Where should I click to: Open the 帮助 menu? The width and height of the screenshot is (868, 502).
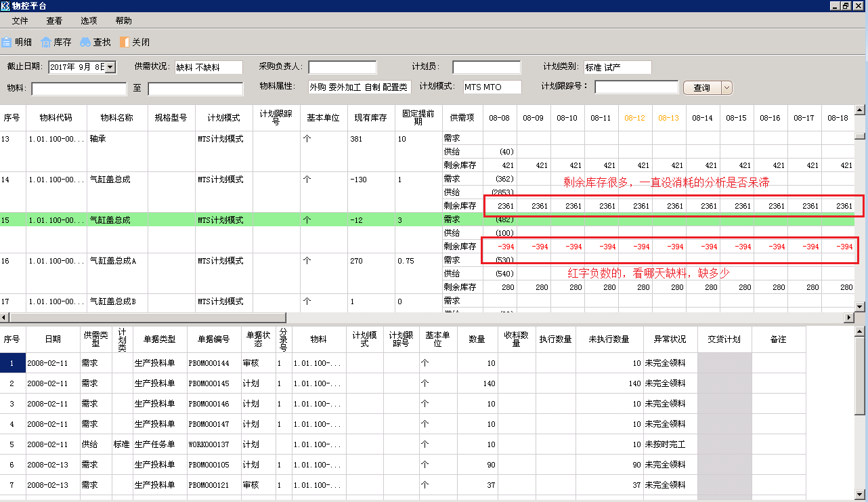pyautogui.click(x=124, y=21)
